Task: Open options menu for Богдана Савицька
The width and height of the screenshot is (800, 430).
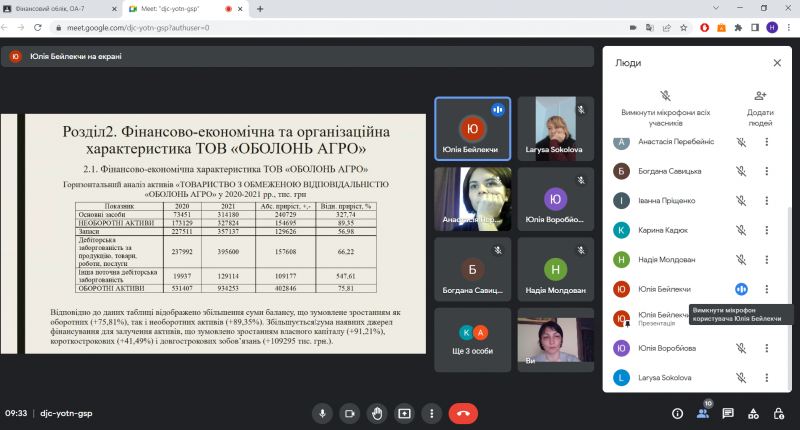Action: (766, 171)
